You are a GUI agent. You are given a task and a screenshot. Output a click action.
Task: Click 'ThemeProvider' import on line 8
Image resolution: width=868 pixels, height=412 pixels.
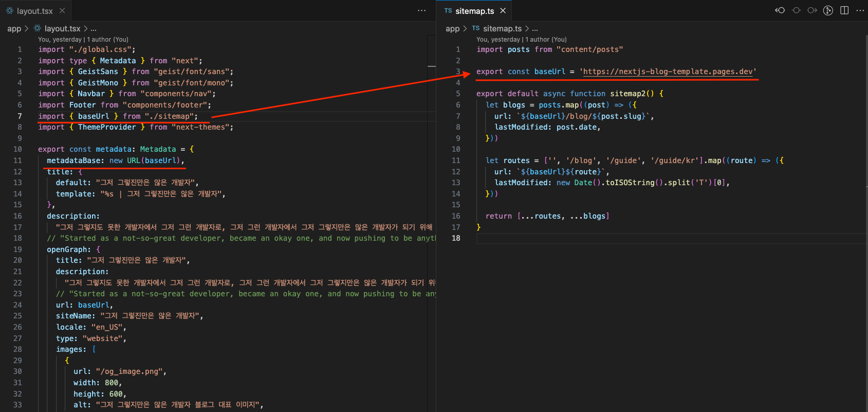coord(107,127)
